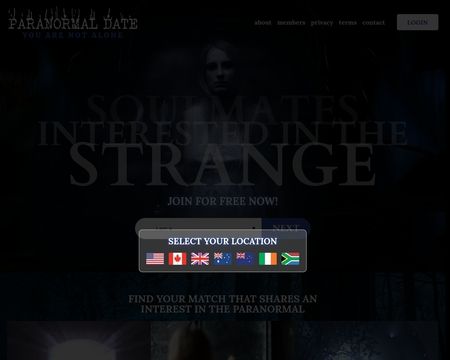Click the 'Join for free now!' text
450x360 pixels.
(x=223, y=201)
